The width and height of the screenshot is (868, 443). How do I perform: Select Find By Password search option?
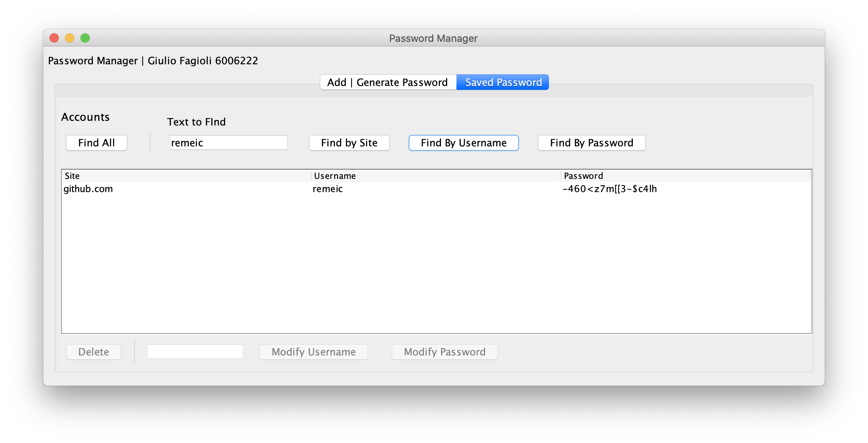coord(592,143)
